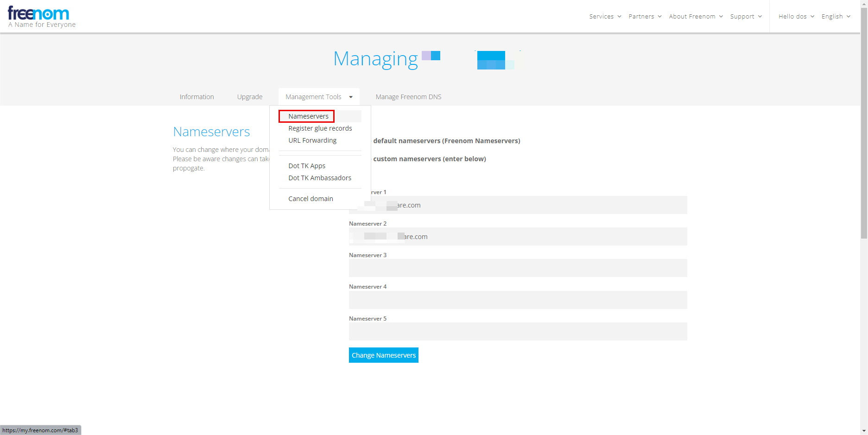Image resolution: width=868 pixels, height=435 pixels.
Task: Focus the Nameserver 5 field
Action: tap(518, 332)
